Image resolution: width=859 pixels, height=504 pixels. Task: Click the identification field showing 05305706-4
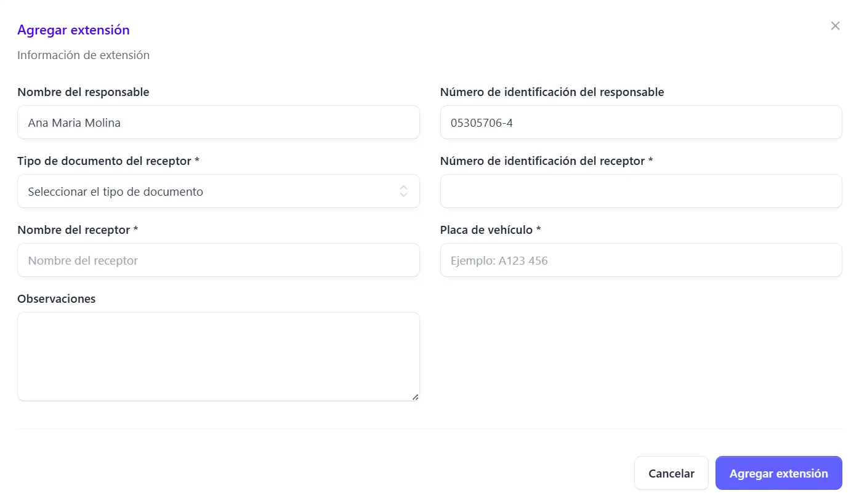(x=641, y=122)
